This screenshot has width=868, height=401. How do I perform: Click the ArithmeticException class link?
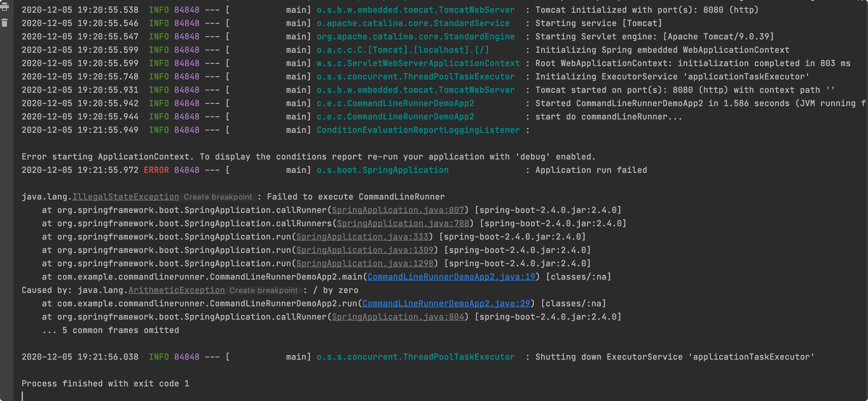pyautogui.click(x=176, y=290)
